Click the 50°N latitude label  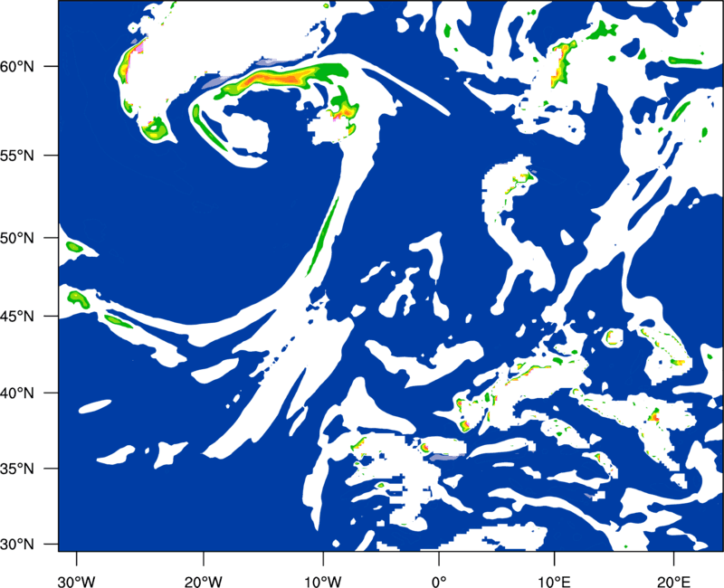[x=17, y=238]
